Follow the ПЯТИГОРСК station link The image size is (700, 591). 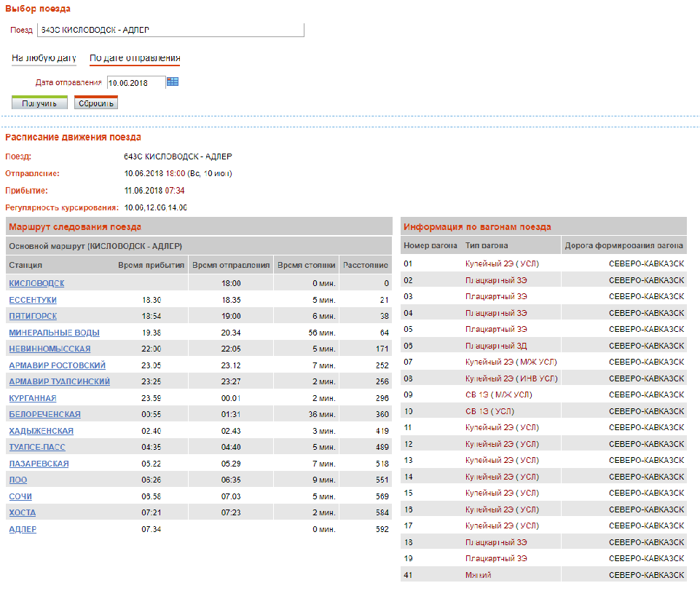click(x=33, y=316)
